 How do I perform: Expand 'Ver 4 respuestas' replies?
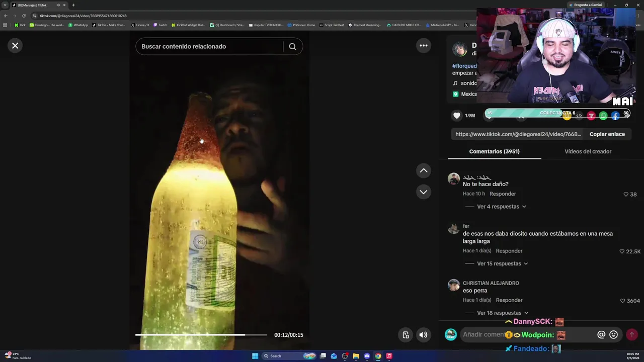tap(501, 207)
